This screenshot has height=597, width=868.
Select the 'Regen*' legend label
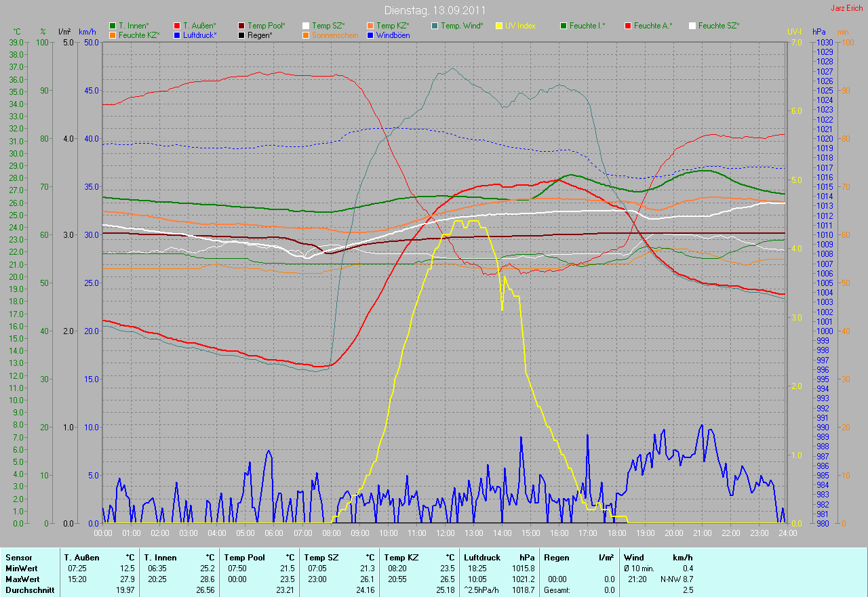coord(260,35)
